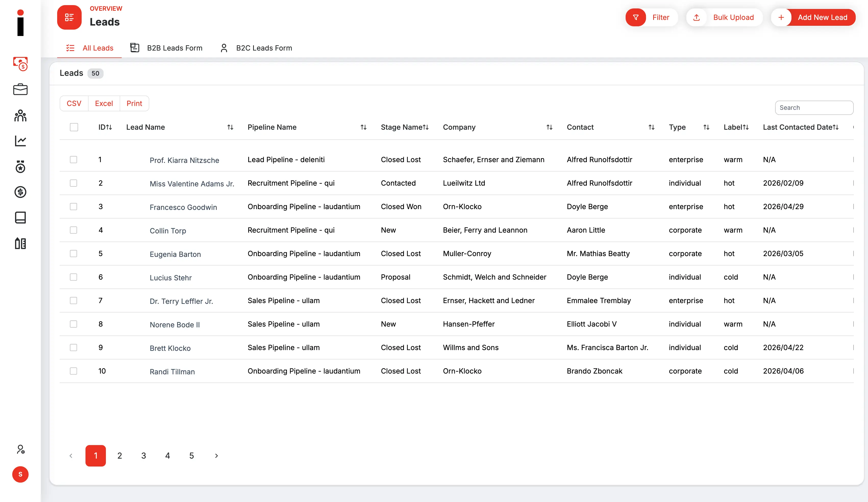
Task: Open the Filter button
Action: click(x=652, y=17)
